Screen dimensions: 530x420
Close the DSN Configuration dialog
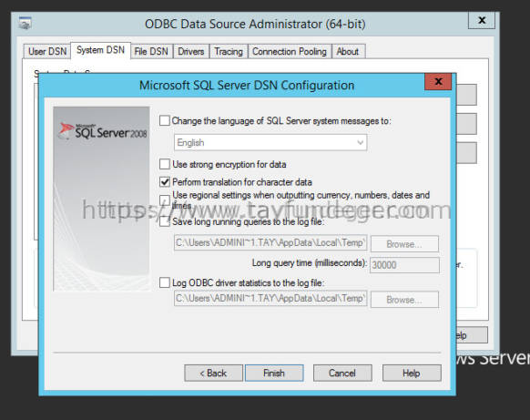438,81
